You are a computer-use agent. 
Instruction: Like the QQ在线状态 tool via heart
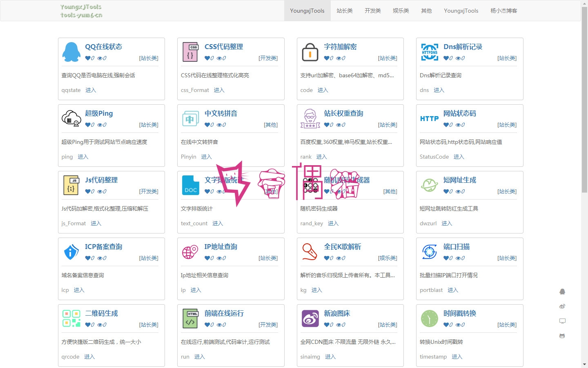pos(87,58)
